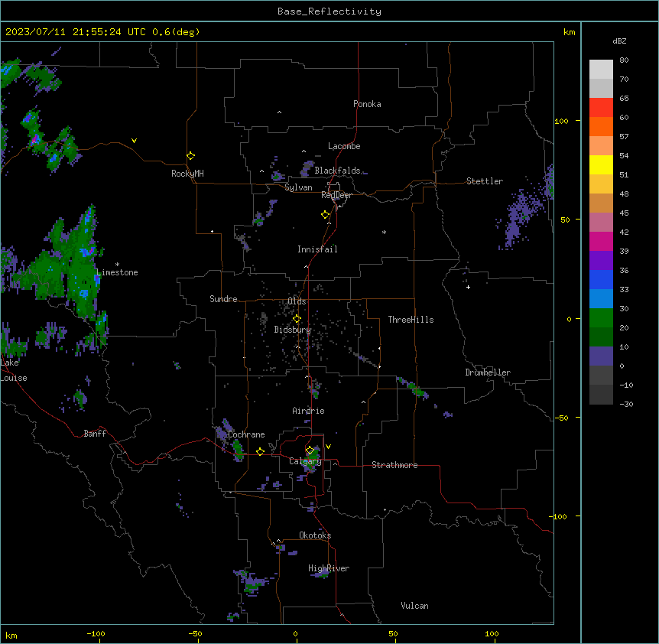Click the asterisk marker above the Limestone label
Screen dimensions: 659x644
coord(117,265)
